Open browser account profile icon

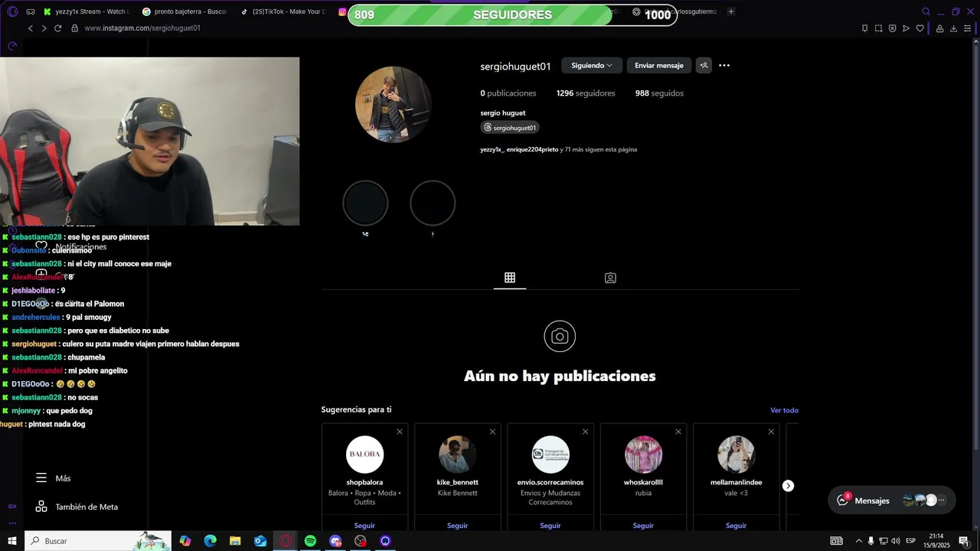tap(939, 28)
